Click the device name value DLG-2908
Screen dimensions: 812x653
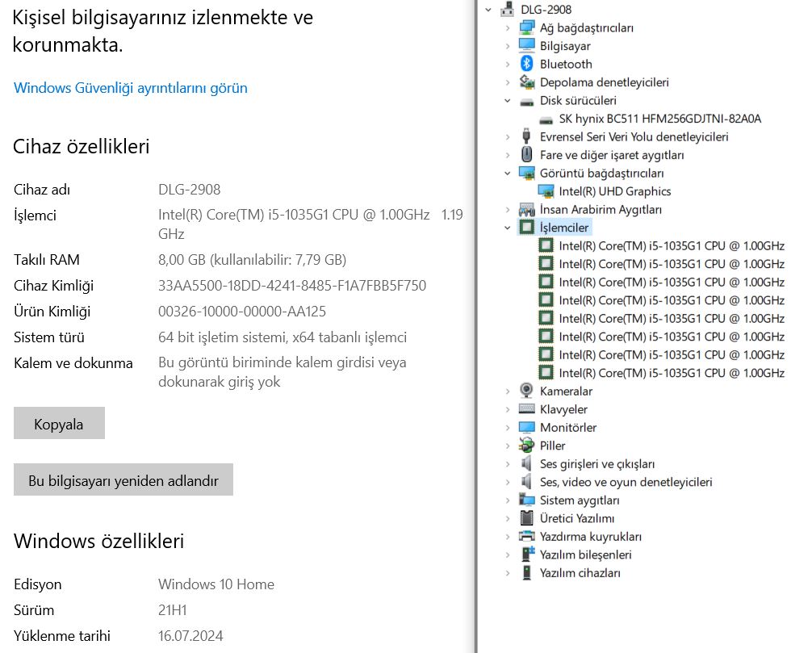pos(190,190)
